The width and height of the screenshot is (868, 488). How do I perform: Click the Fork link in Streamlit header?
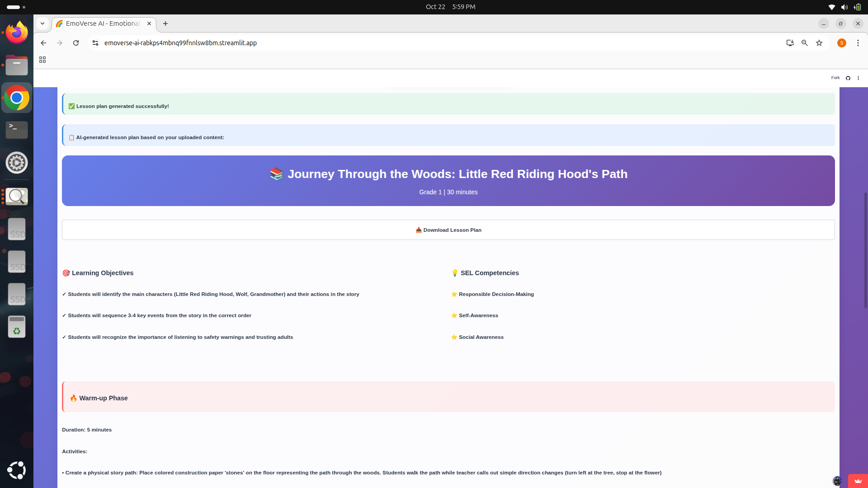[835, 78]
